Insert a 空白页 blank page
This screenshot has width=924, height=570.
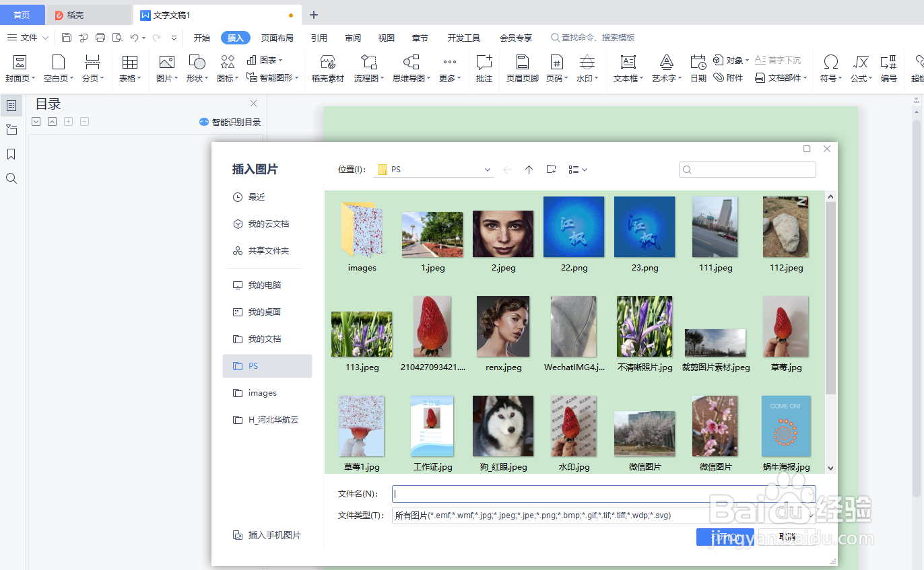pos(59,69)
